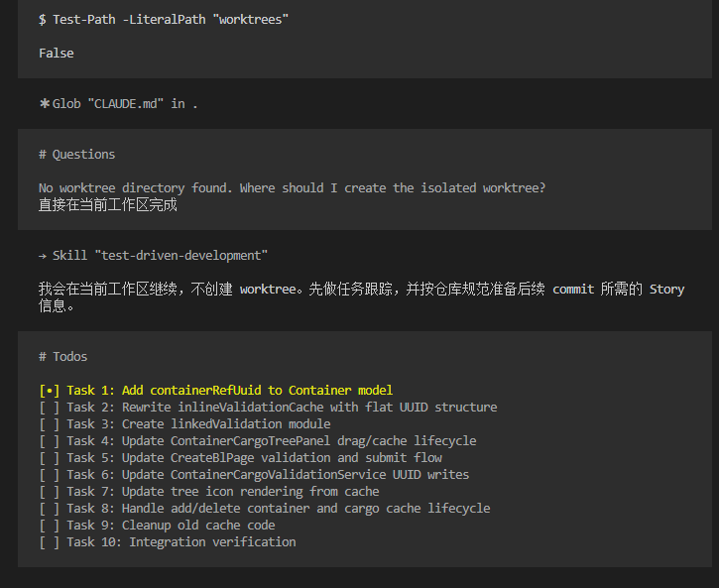The width and height of the screenshot is (719, 588).
Task: Click the in-progress marker for Task 1
Action: coord(49,391)
